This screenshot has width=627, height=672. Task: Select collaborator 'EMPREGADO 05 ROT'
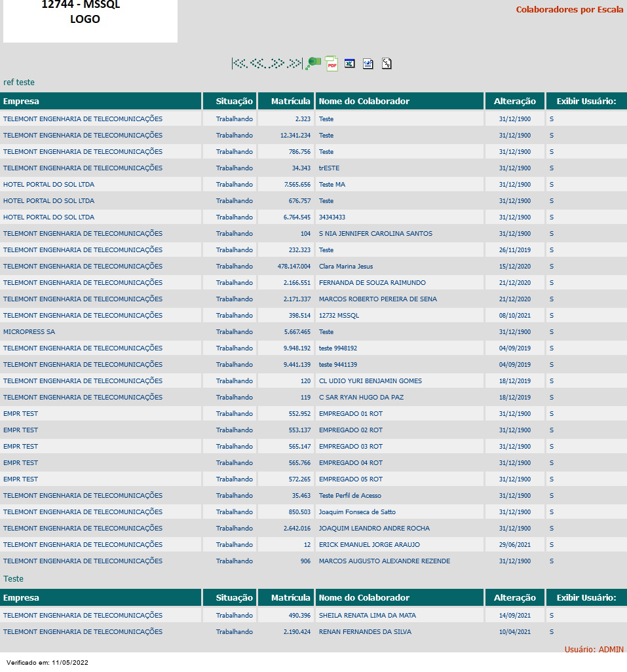point(351,479)
